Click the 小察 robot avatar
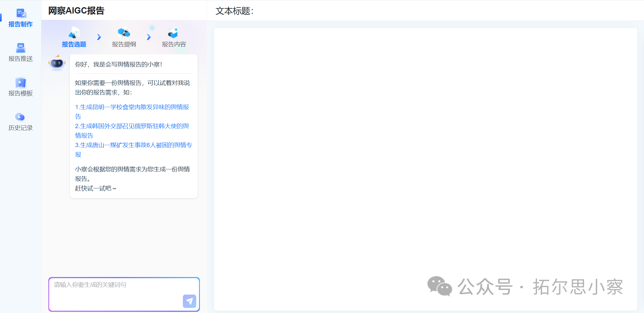This screenshot has width=644, height=313. pyautogui.click(x=57, y=63)
